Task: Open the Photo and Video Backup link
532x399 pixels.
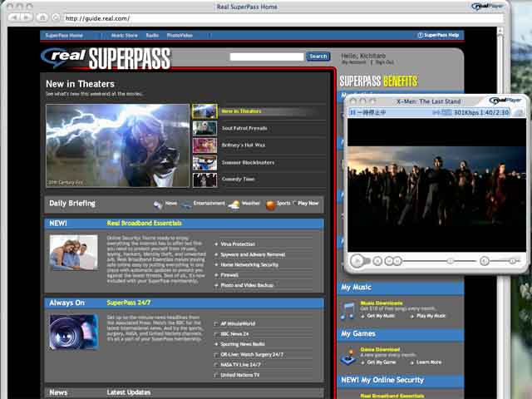Action: pos(247,285)
